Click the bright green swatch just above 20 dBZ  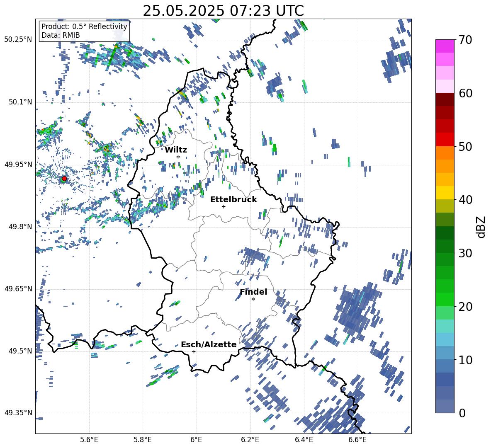pos(445,299)
